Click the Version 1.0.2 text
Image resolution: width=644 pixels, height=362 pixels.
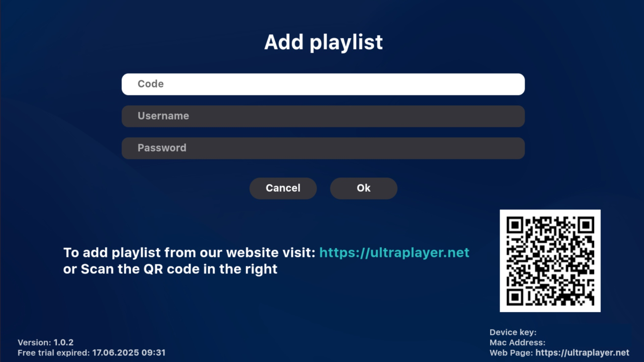tap(45, 343)
